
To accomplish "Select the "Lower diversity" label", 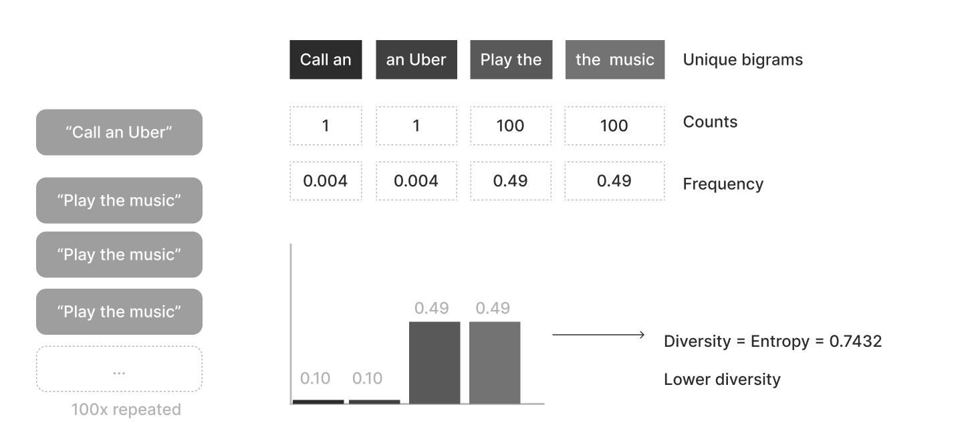I will tap(722, 380).
